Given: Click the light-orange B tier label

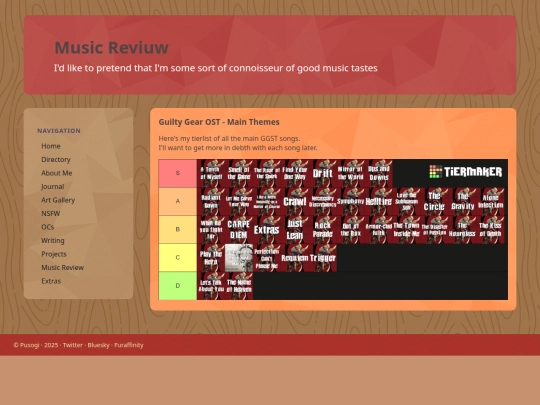Looking at the screenshot, I should [x=178, y=230].
